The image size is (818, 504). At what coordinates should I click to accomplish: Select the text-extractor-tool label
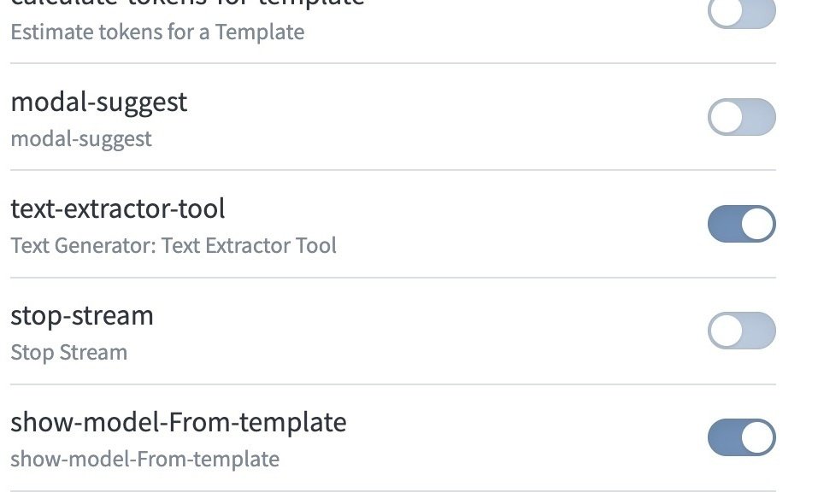(x=118, y=209)
